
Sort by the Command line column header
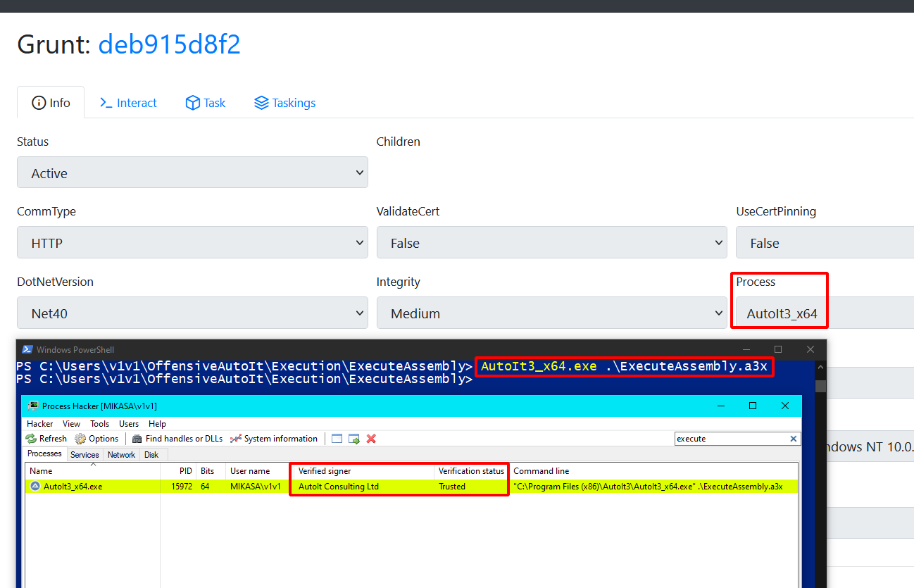pos(653,471)
